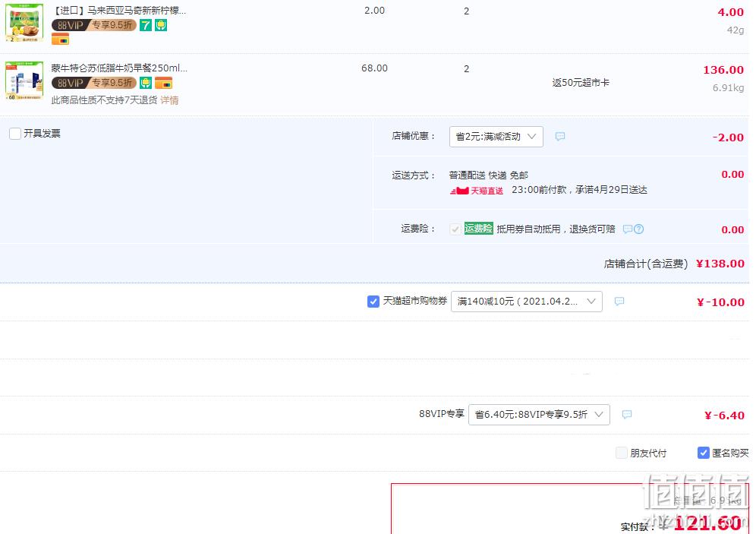Tick the 开具发票 invoice checkbox
Image resolution: width=756 pixels, height=534 pixels.
15,134
